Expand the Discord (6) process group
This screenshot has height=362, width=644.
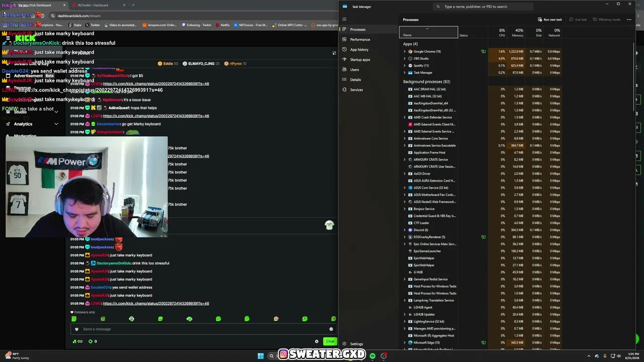405,230
